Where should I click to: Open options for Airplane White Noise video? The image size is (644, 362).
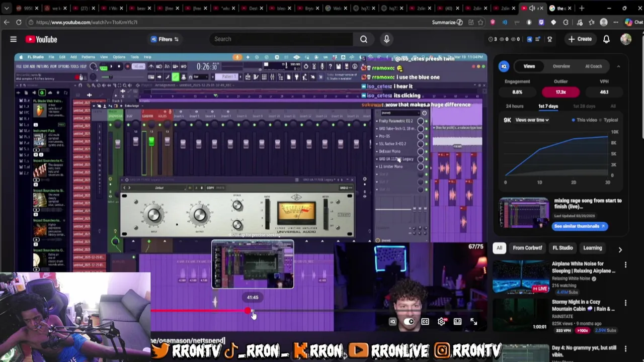point(625,264)
